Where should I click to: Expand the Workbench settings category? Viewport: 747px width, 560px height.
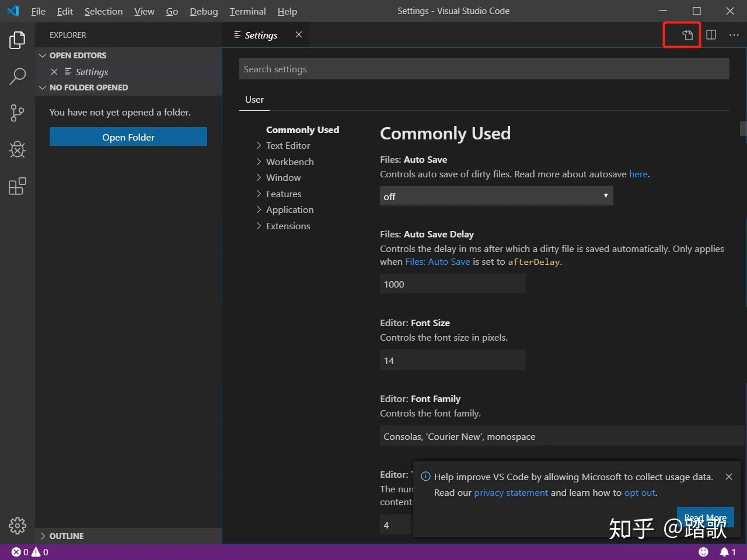point(289,162)
